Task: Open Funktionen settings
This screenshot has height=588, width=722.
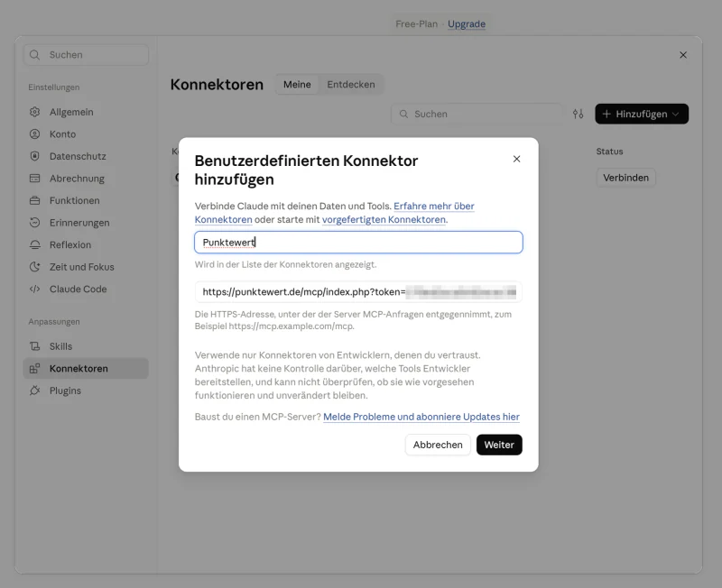Action: [86, 200]
